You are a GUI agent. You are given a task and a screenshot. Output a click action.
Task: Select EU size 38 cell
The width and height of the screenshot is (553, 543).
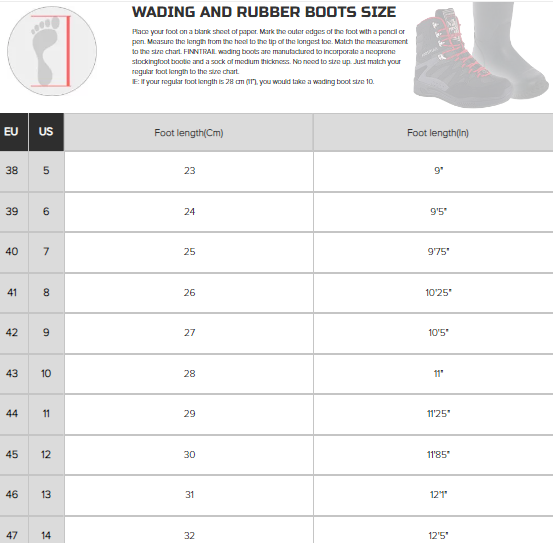point(14,171)
